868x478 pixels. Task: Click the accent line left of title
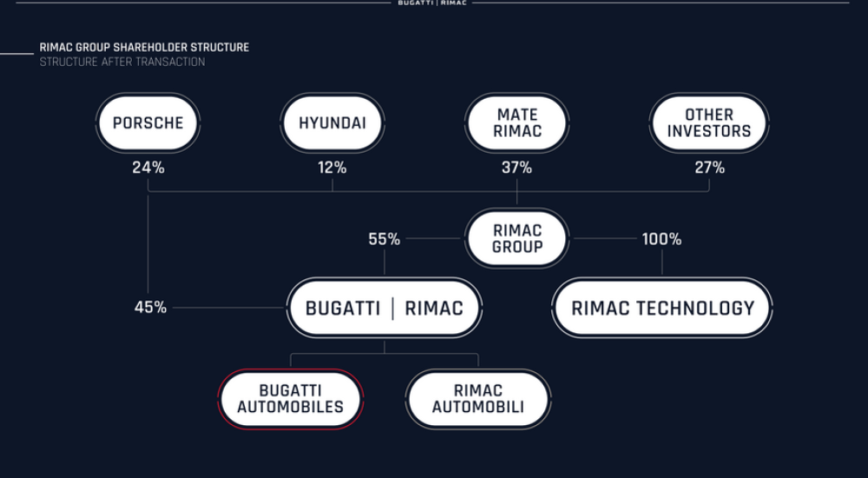[16, 54]
